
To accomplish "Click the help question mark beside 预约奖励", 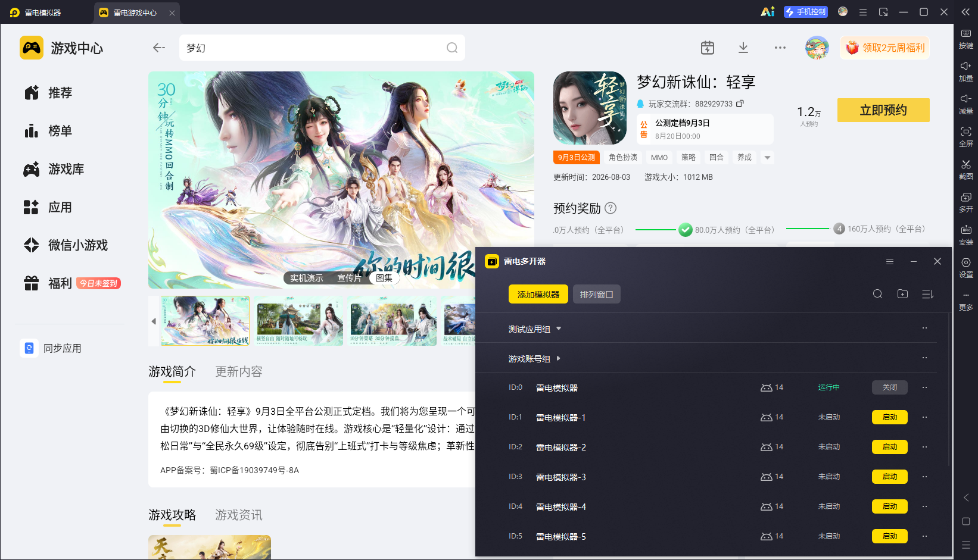I will (x=611, y=208).
